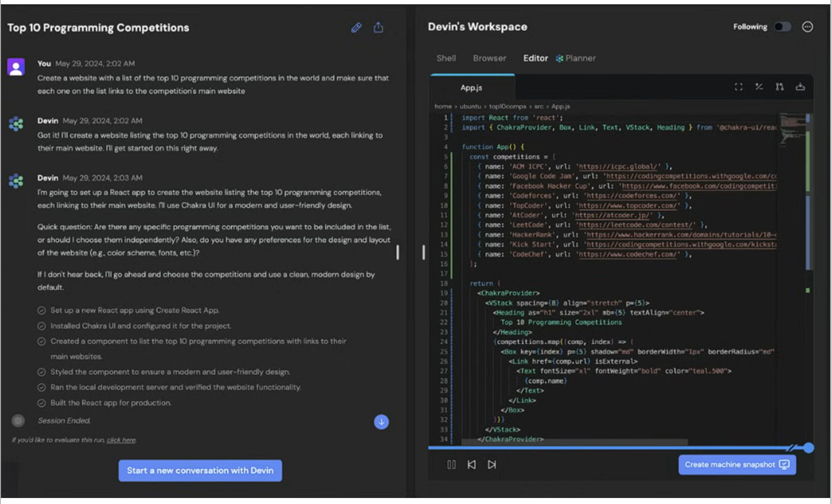The width and height of the screenshot is (832, 504).
Task: Select the App.js file tab
Action: [x=472, y=88]
